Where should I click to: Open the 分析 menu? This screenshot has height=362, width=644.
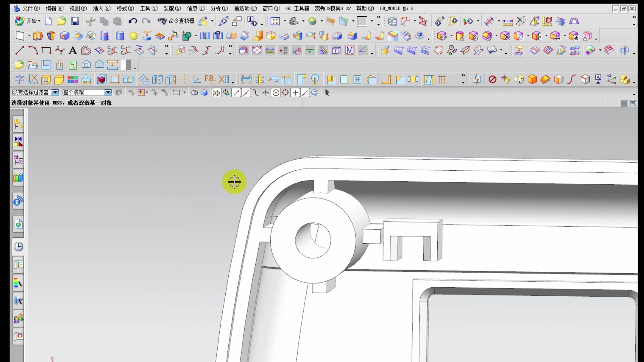[x=219, y=8]
